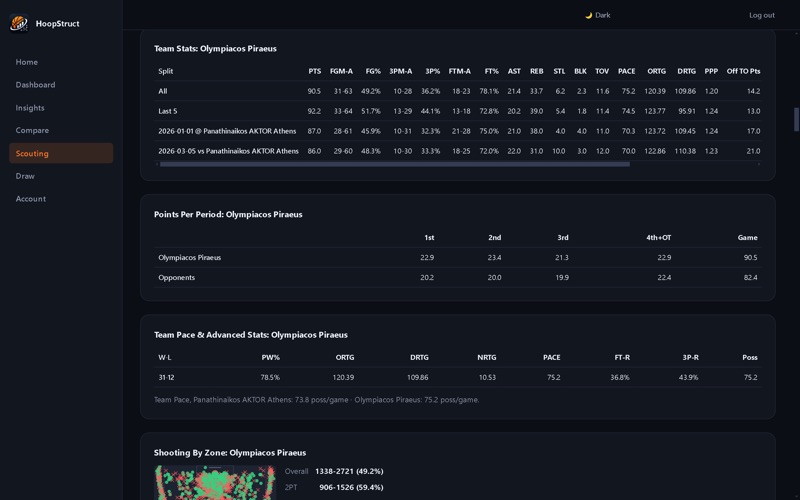Select the All split row label
This screenshot has width=800, height=500.
click(162, 91)
